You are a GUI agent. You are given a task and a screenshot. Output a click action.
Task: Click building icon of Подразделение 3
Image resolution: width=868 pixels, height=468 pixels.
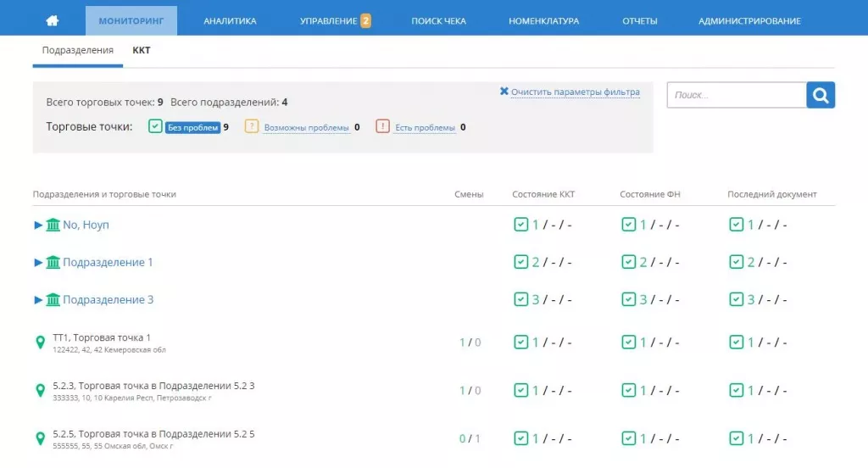53,300
